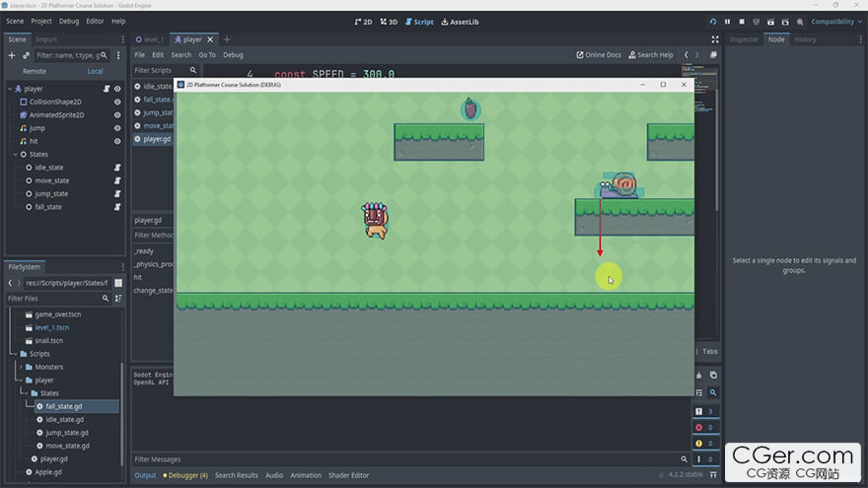The width and height of the screenshot is (868, 488).
Task: Open script icon on jump_state node
Action: pos(117,194)
